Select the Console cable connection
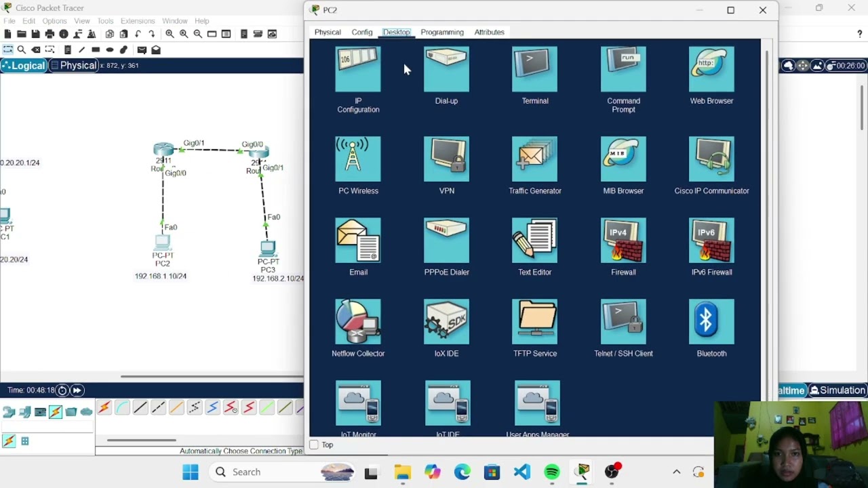Image resolution: width=868 pixels, height=488 pixels. pyautogui.click(x=122, y=408)
